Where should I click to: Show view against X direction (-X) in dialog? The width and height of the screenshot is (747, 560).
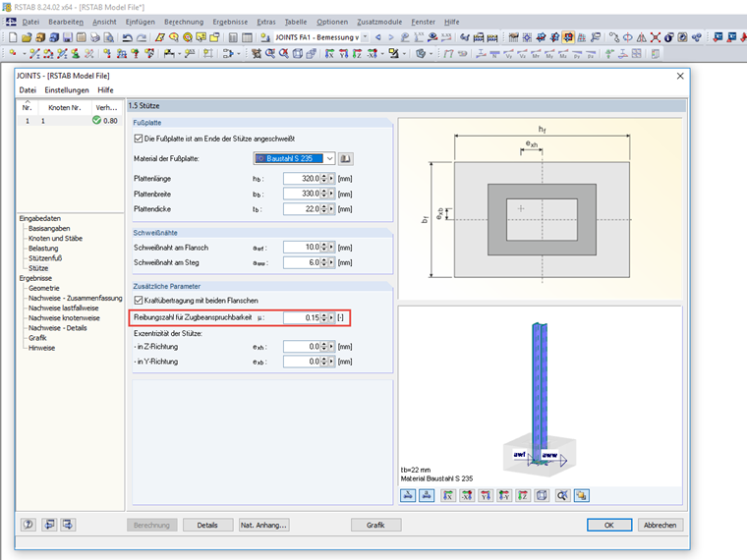pyautogui.click(x=467, y=496)
